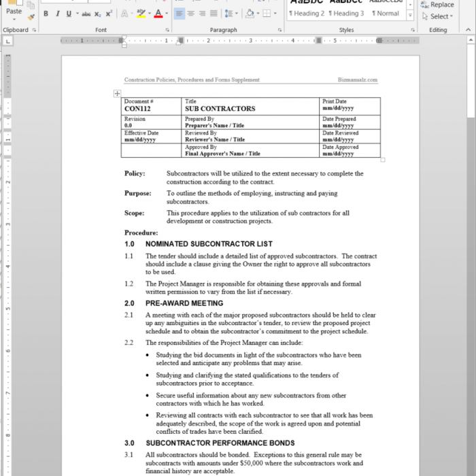Click the Shading paint bucket icon
Screen dimensions: 476x476
tap(250, 14)
